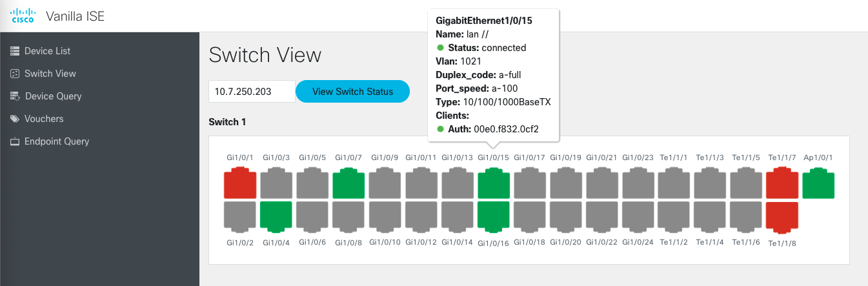Choose the Te1/1/5 port
The height and width of the screenshot is (286, 868).
click(746, 183)
